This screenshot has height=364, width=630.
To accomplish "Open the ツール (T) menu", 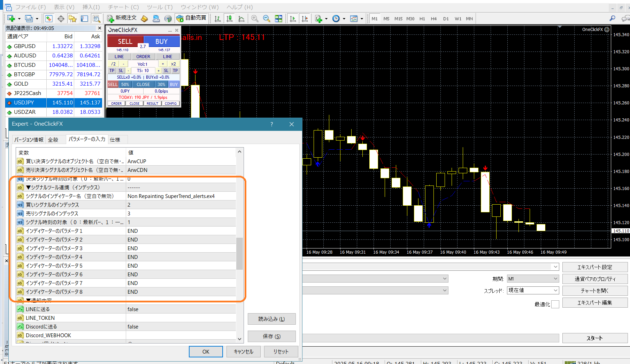I will [160, 7].
